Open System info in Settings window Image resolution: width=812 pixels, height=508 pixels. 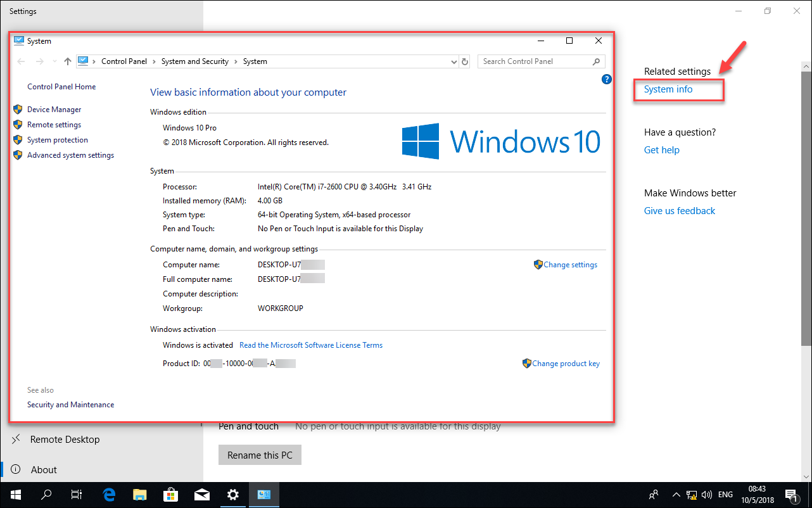668,89
